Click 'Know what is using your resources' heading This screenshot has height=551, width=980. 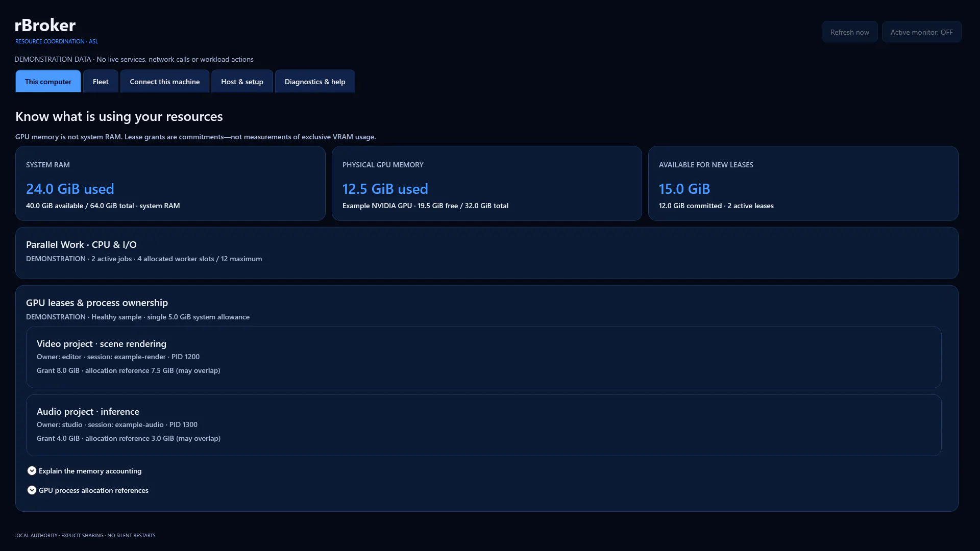(119, 116)
